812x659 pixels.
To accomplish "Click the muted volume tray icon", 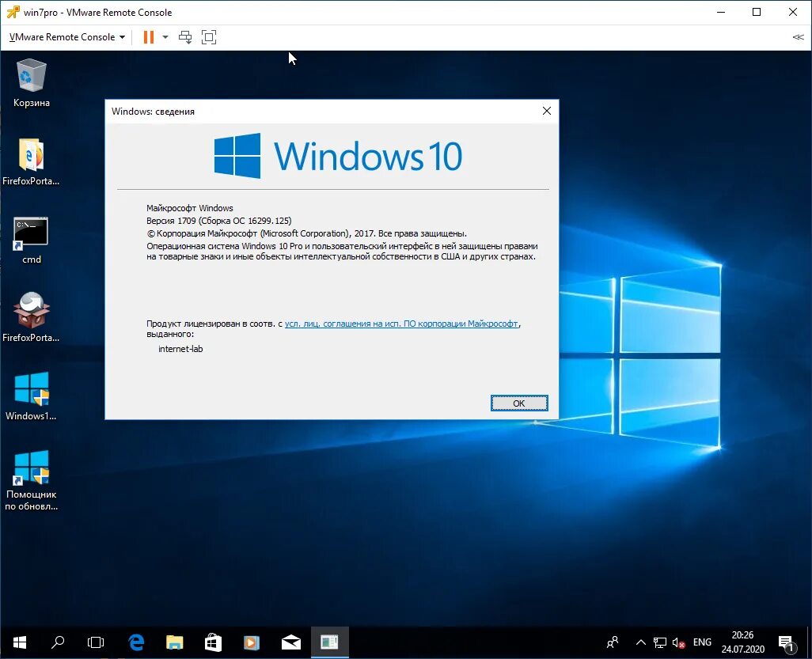I will tap(678, 642).
